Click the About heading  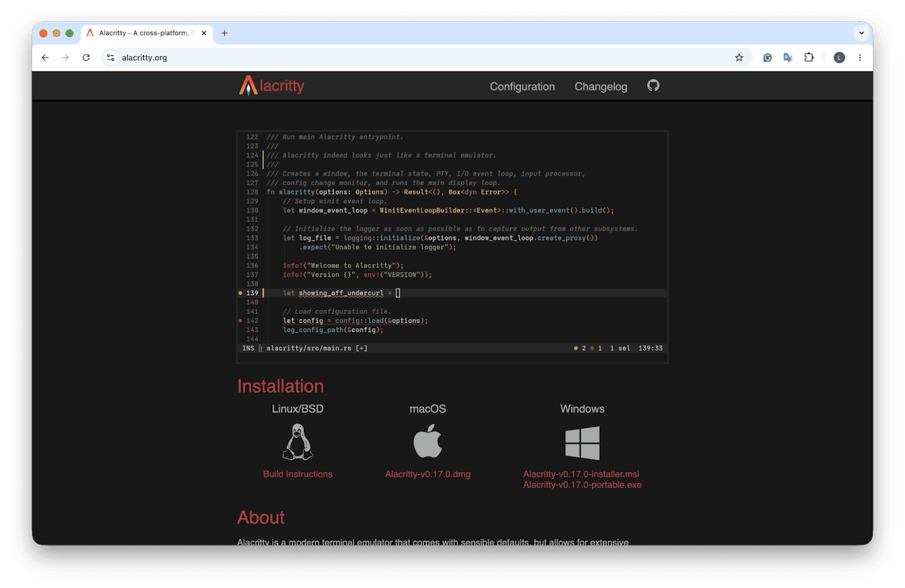[261, 517]
